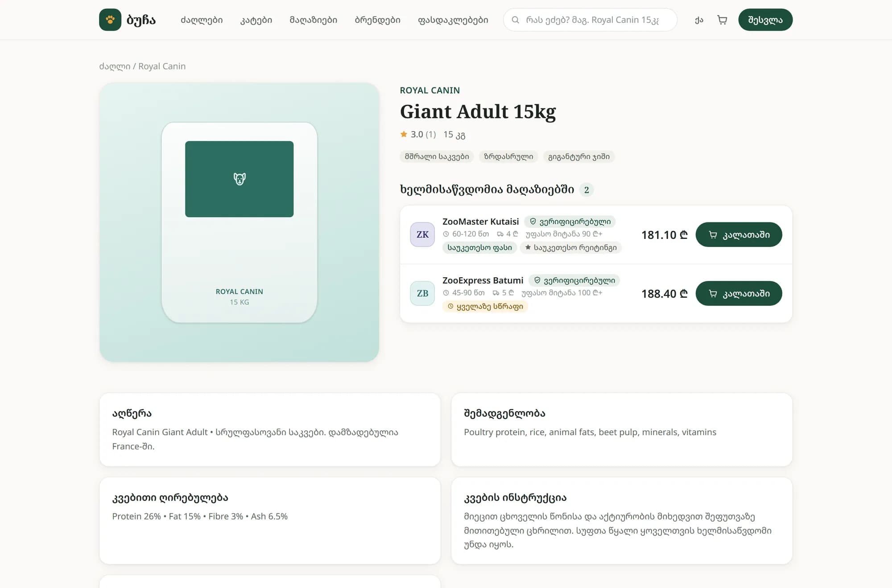The image size is (892, 588).
Task: Click the 188.40 ₾ price
Action: [x=664, y=294]
